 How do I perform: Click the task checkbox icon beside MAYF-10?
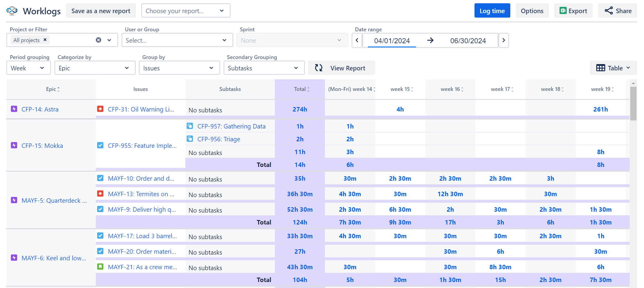pos(100,178)
